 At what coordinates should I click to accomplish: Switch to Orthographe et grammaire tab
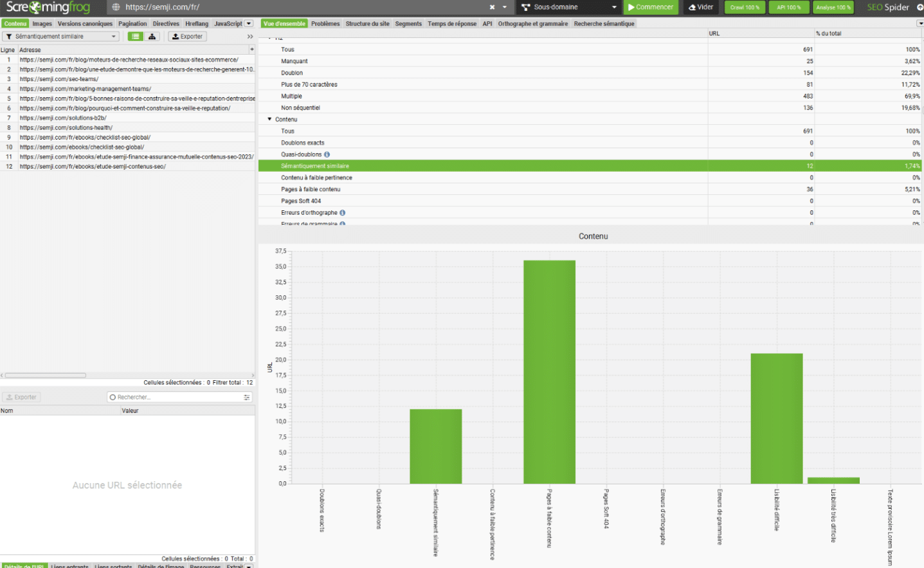(533, 24)
